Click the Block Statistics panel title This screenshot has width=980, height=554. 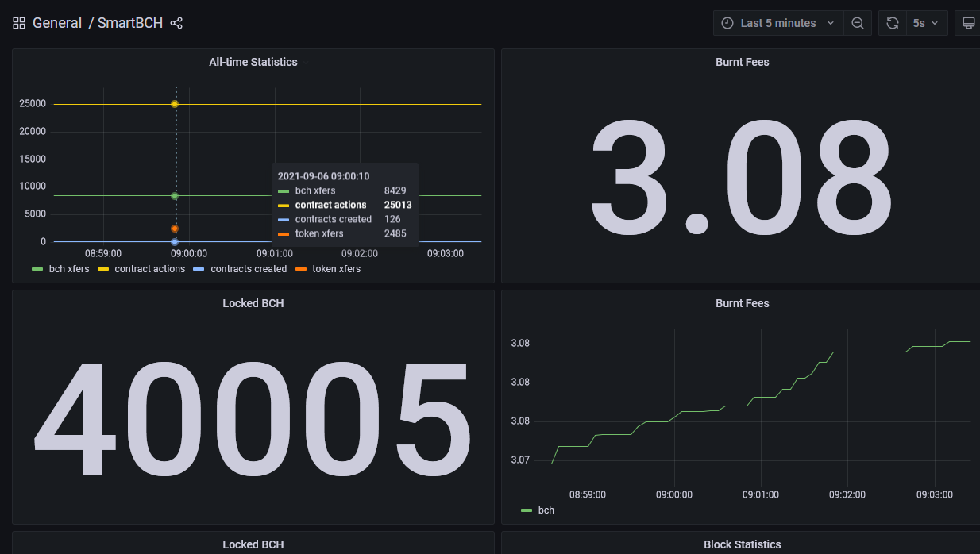click(742, 544)
